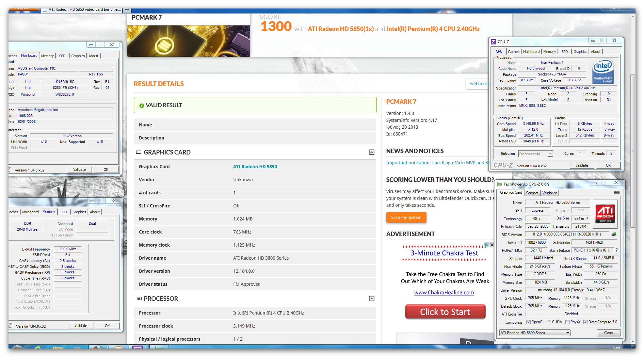
Task: Click the Add to compare button
Action: click(477, 84)
